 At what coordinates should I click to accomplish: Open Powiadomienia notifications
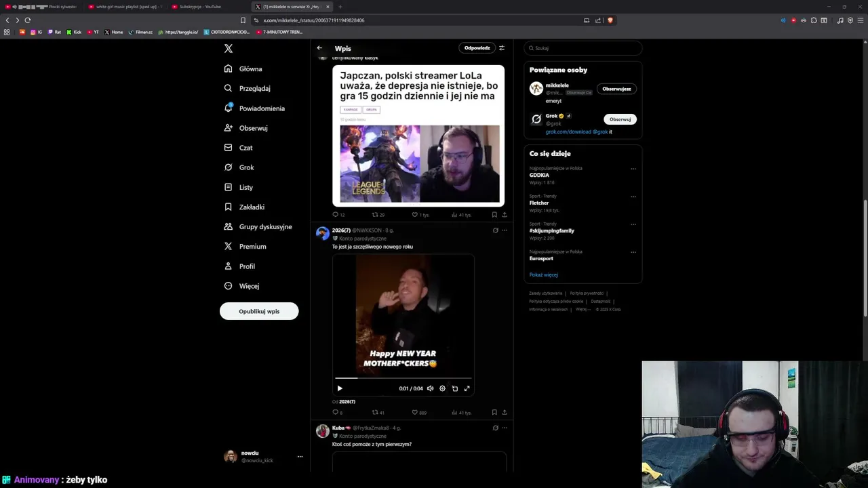coord(254,108)
